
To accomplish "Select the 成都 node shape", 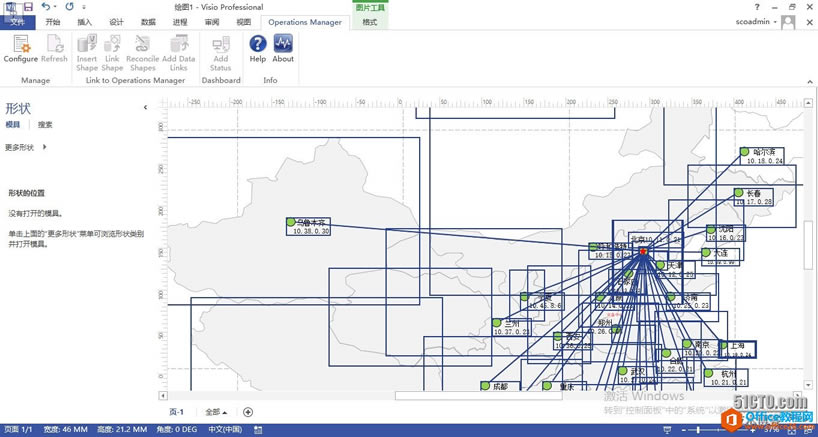I will pos(500,386).
